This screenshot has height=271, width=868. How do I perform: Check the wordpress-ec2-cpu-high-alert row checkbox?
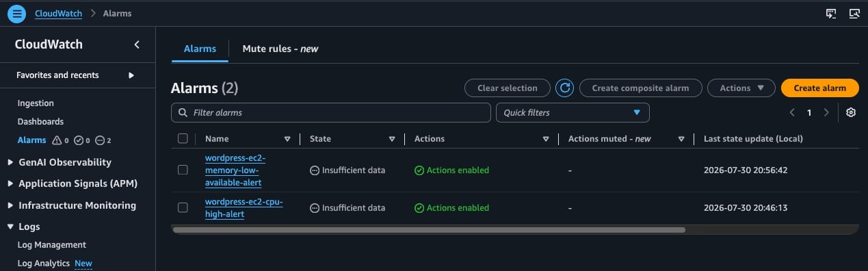183,207
